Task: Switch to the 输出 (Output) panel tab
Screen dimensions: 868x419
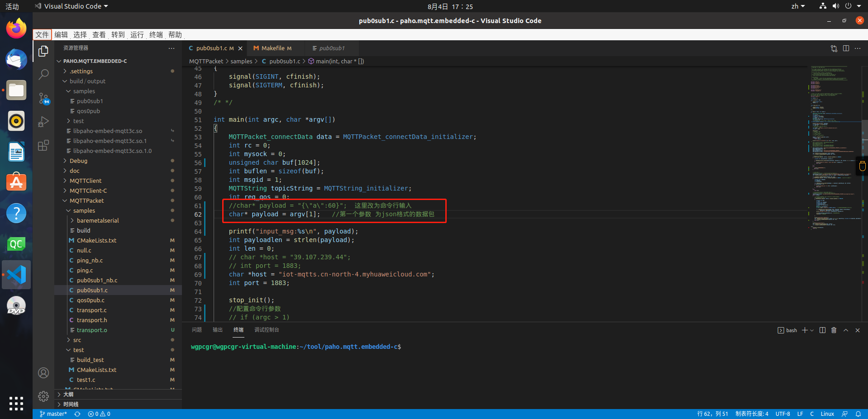Action: 218,330
